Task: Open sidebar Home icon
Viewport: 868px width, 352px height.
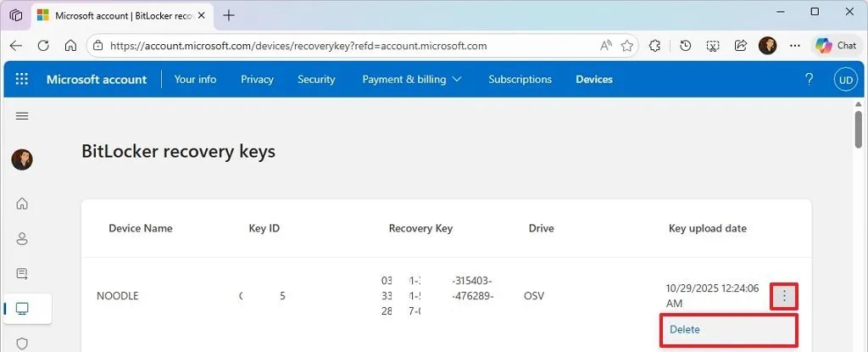Action: click(22, 204)
